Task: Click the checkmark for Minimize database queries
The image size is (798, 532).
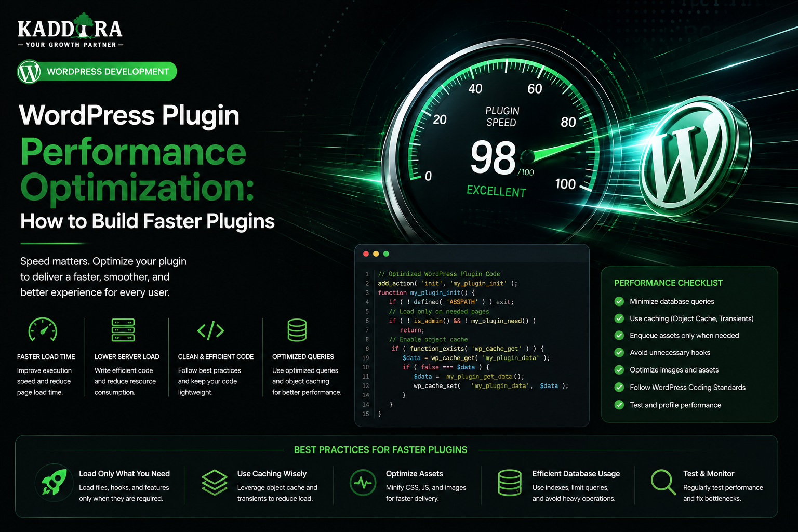Action: pyautogui.click(x=619, y=301)
